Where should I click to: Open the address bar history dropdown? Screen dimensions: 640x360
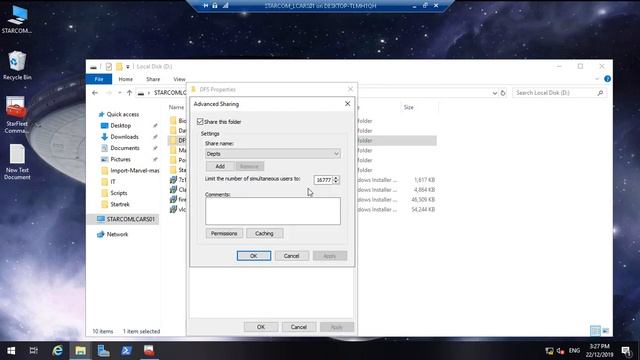[495, 93]
